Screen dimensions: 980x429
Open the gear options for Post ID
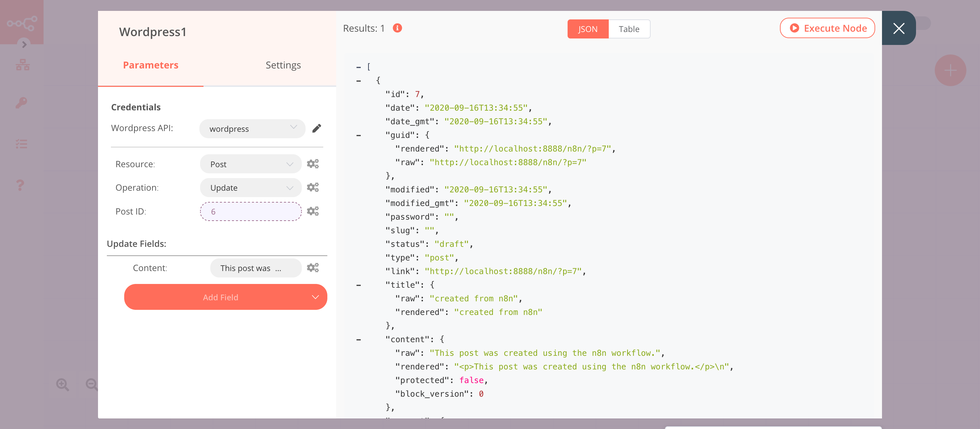pos(313,211)
